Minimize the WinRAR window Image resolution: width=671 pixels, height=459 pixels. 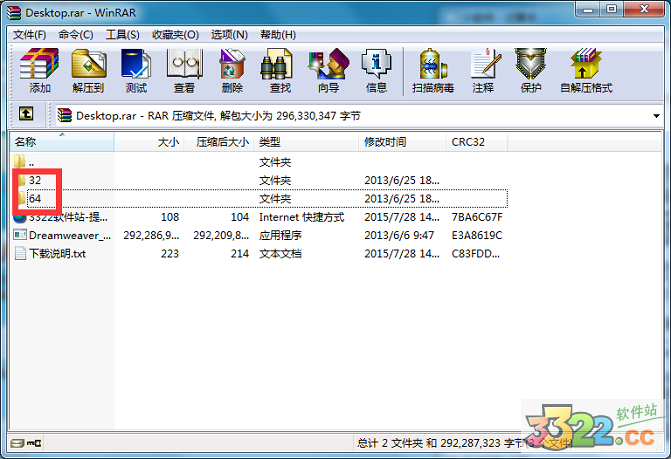pos(588,9)
